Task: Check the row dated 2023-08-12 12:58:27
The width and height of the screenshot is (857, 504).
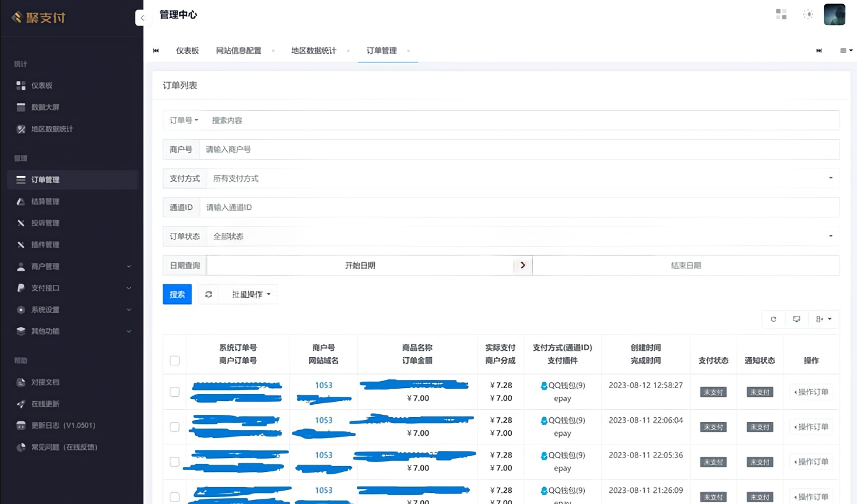Action: pyautogui.click(x=174, y=392)
